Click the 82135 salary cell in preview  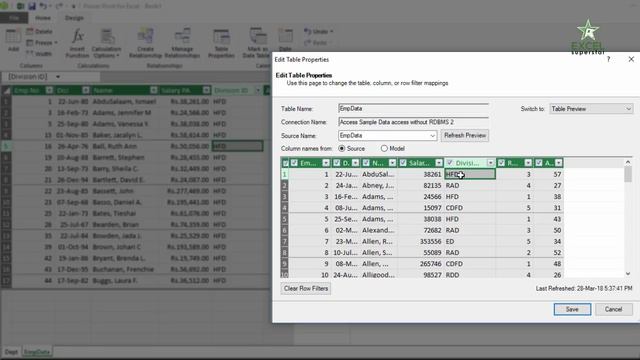pos(420,186)
